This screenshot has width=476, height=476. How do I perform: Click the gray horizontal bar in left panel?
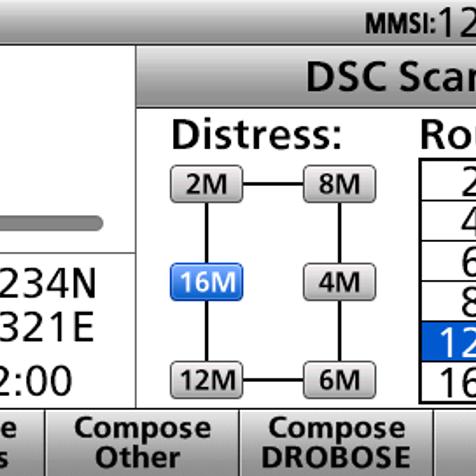tap(50, 223)
